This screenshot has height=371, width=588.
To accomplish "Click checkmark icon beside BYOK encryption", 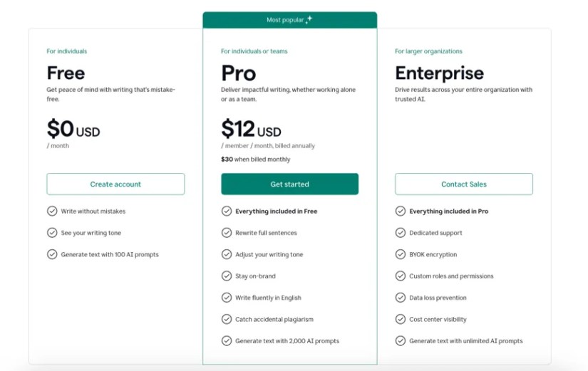I will [x=401, y=255].
